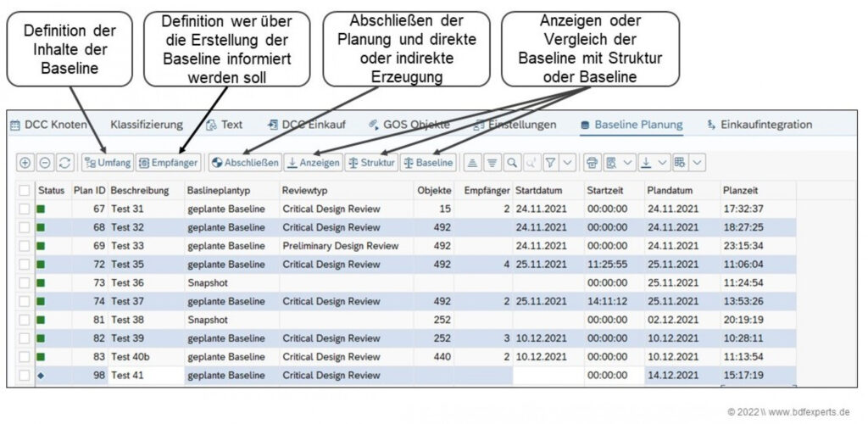This screenshot has width=868, height=424.
Task: Open the Text tab
Action: click(224, 125)
